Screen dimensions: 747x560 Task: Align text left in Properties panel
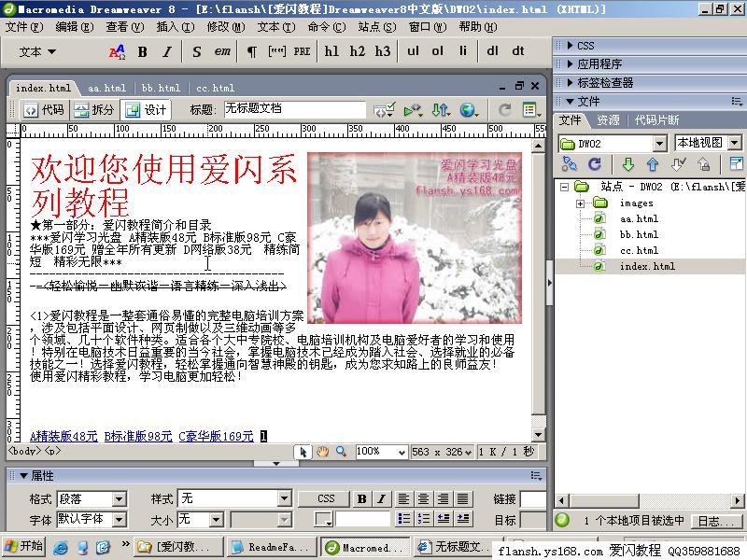pyautogui.click(x=403, y=499)
